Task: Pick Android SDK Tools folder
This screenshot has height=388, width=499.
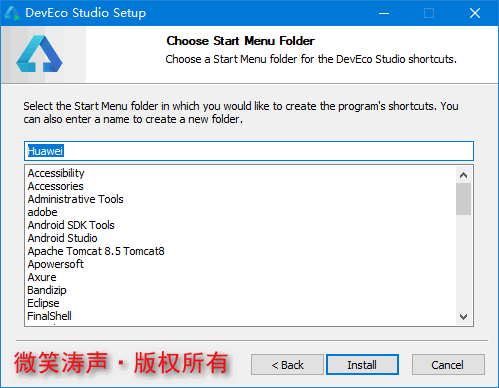Action: 71,225
